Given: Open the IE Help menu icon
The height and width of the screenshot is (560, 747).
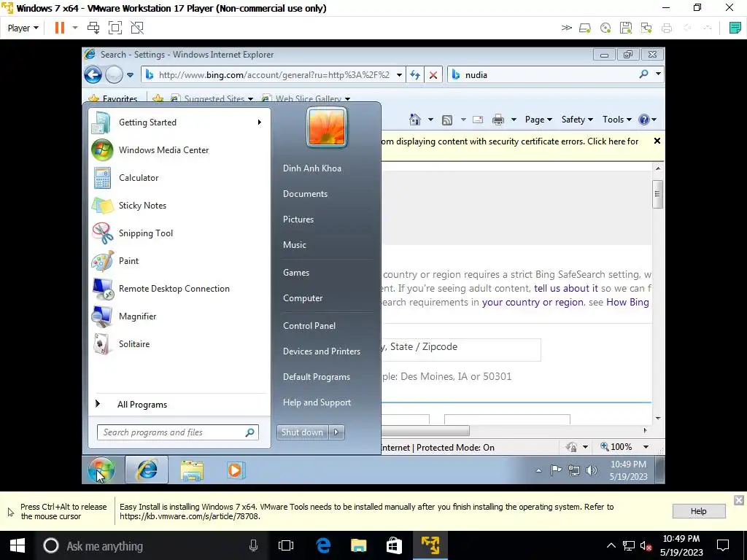Looking at the screenshot, I should [647, 120].
